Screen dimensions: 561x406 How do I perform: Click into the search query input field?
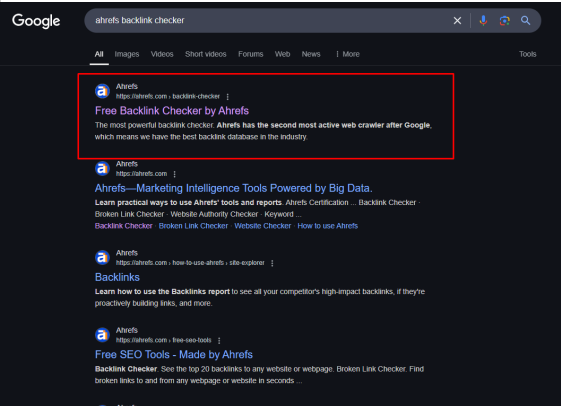[x=268, y=20]
